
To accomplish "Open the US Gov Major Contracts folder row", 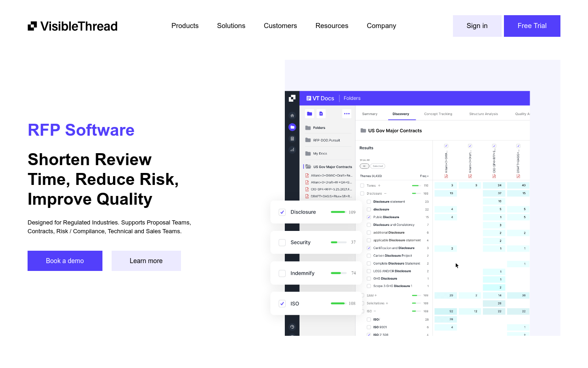I will 328,167.
